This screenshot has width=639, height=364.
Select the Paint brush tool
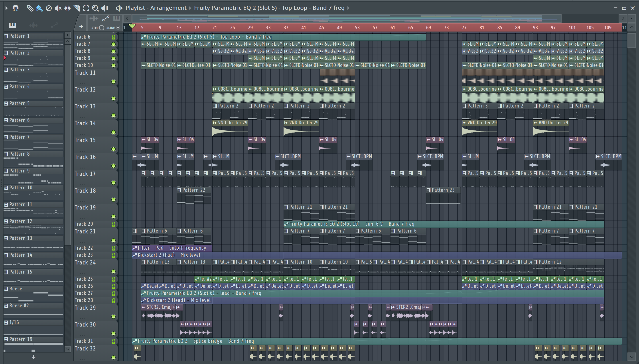pos(39,8)
